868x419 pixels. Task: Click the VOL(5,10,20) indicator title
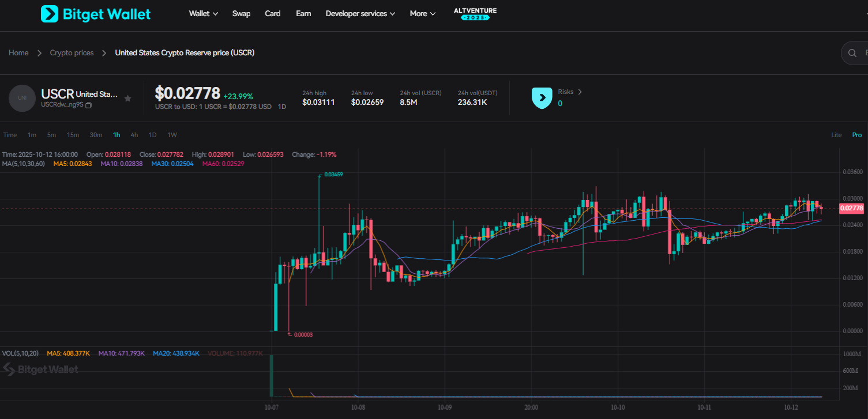point(21,353)
